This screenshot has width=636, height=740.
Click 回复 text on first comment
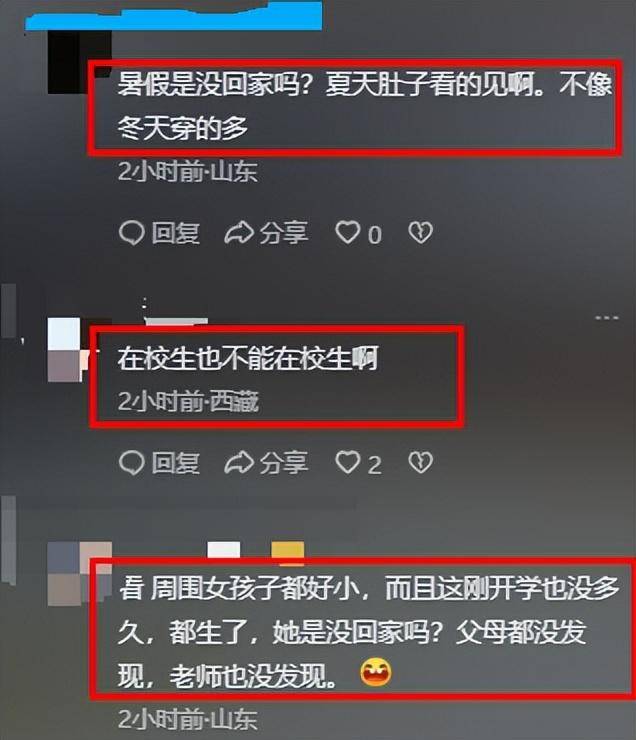pos(176,233)
